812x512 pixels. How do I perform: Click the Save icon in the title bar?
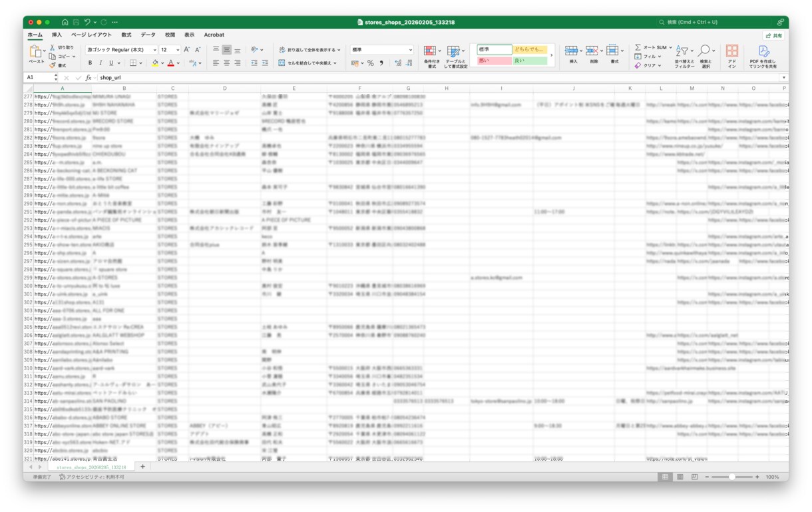point(77,22)
